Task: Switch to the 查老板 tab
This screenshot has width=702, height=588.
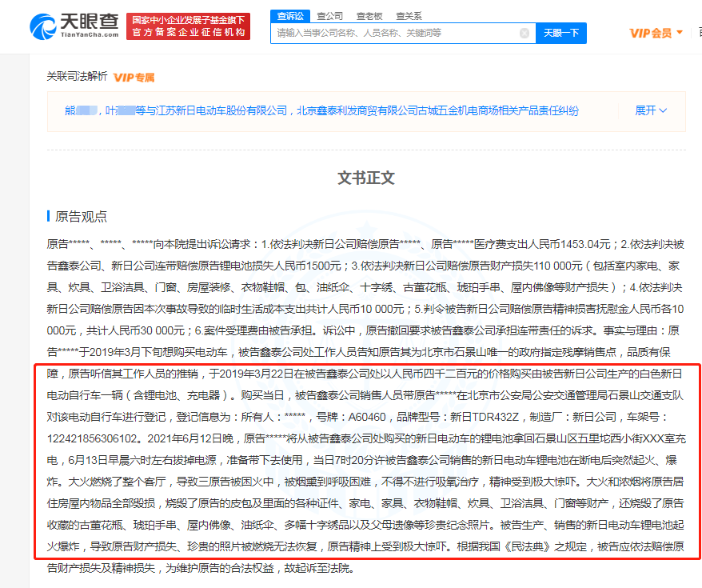Action: [369, 16]
